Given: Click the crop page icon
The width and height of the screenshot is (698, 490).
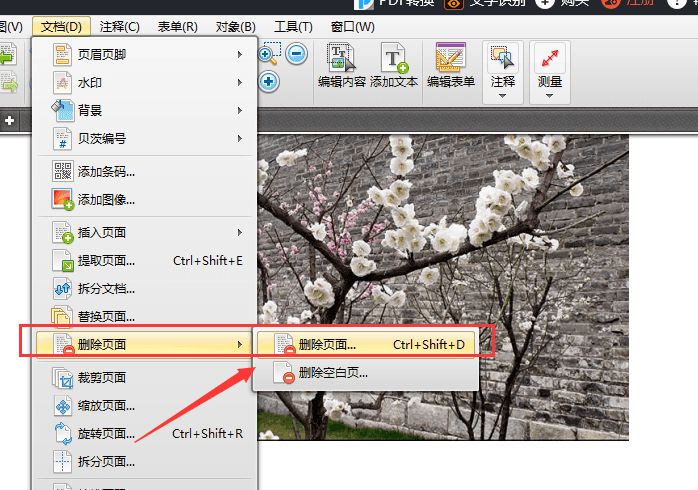Looking at the screenshot, I should (x=62, y=377).
